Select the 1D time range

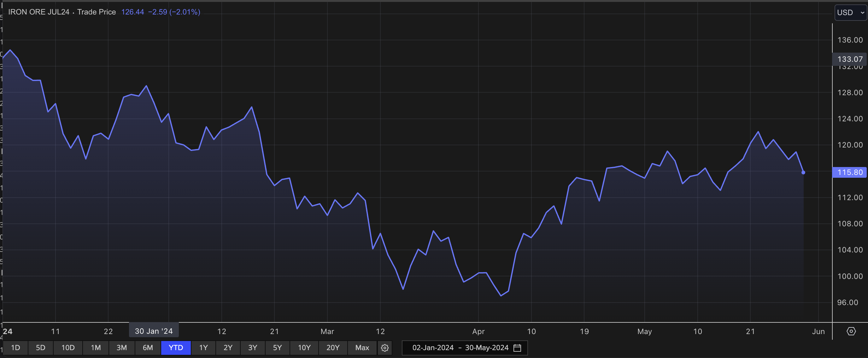tap(15, 348)
